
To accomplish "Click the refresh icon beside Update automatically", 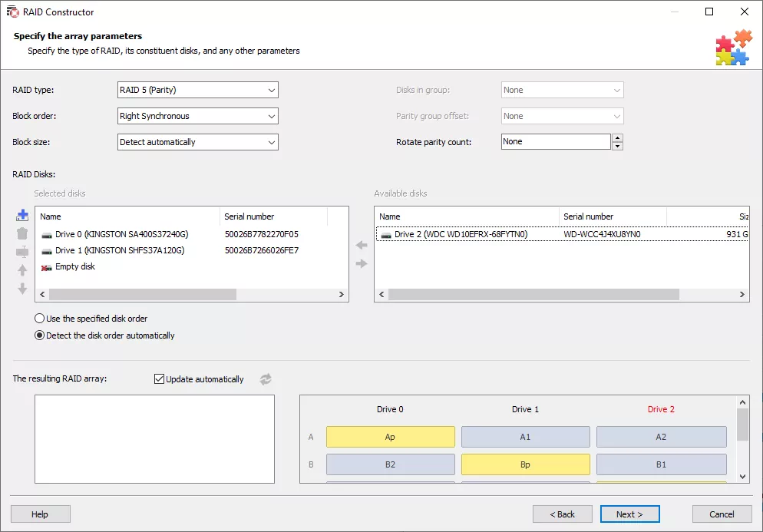I will (266, 379).
